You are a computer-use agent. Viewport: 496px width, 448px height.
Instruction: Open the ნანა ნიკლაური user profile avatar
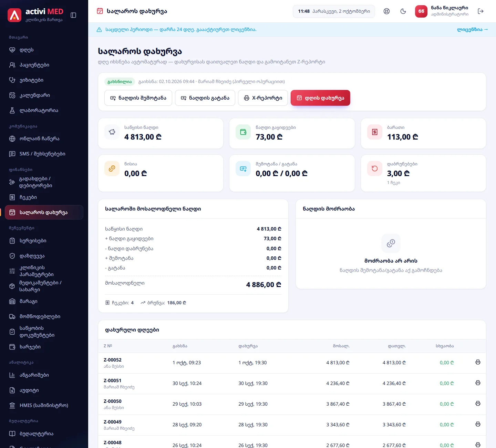(x=421, y=11)
